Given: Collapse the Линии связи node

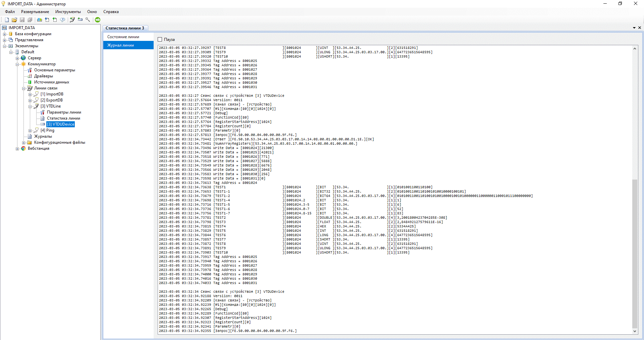Looking at the screenshot, I should (x=24, y=88).
